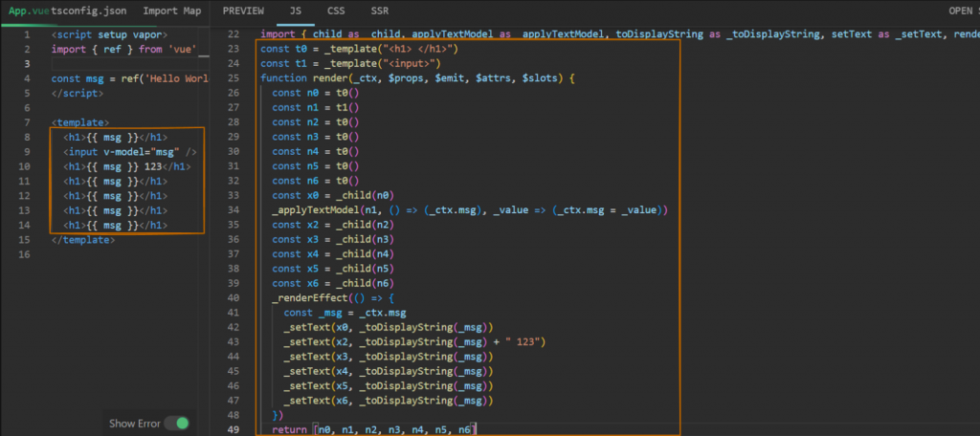Click line number 8 in the editor gutter
Image resolution: width=980 pixels, height=436 pixels.
click(x=26, y=138)
